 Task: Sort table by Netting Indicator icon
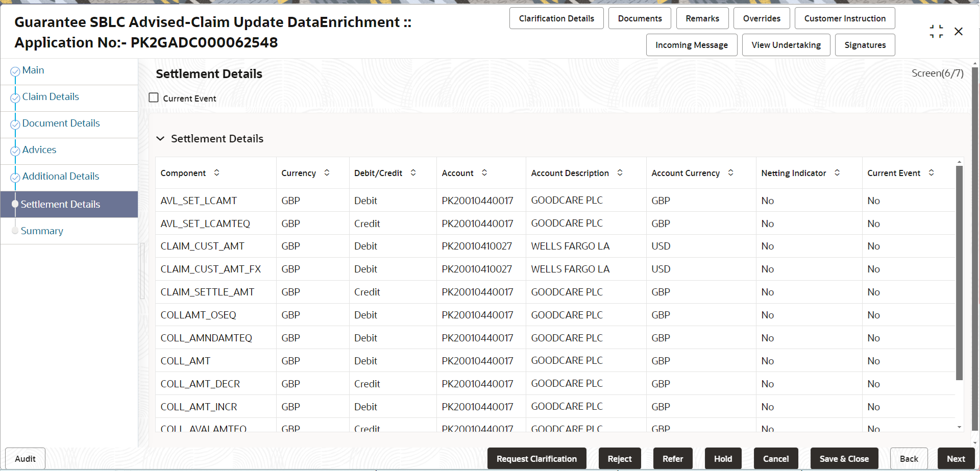click(837, 173)
